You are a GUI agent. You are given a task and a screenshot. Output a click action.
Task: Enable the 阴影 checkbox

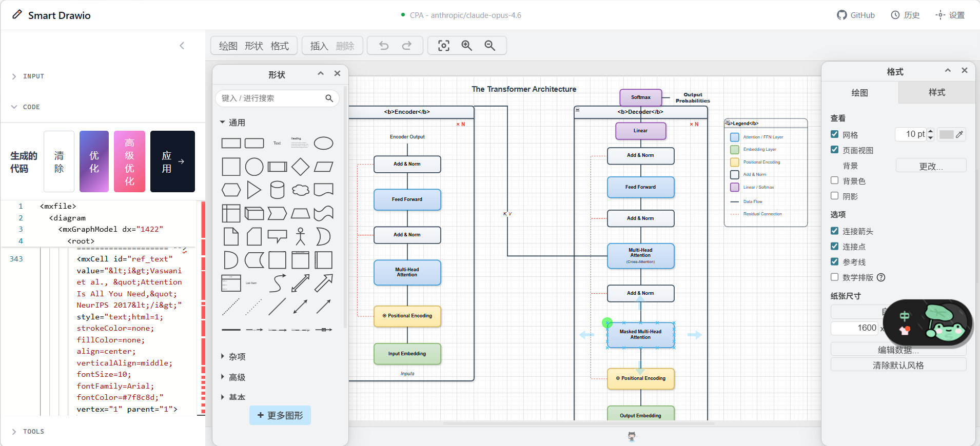click(x=834, y=196)
